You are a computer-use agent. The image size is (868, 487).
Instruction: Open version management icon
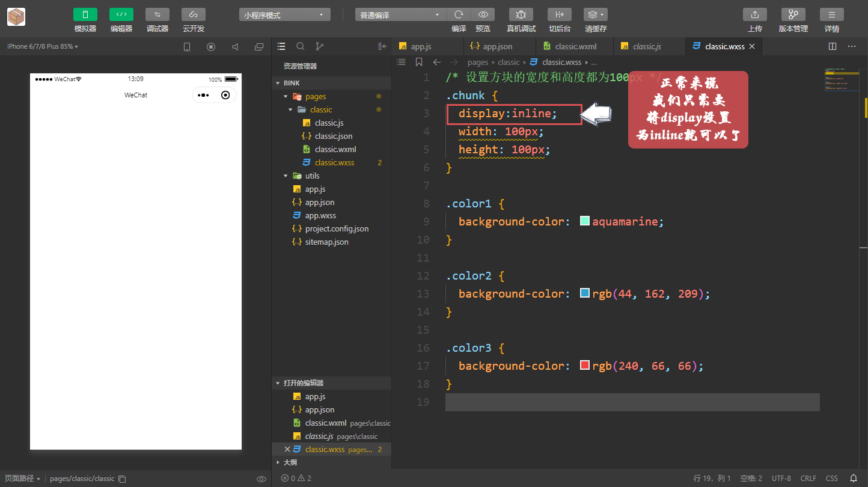[x=793, y=14]
